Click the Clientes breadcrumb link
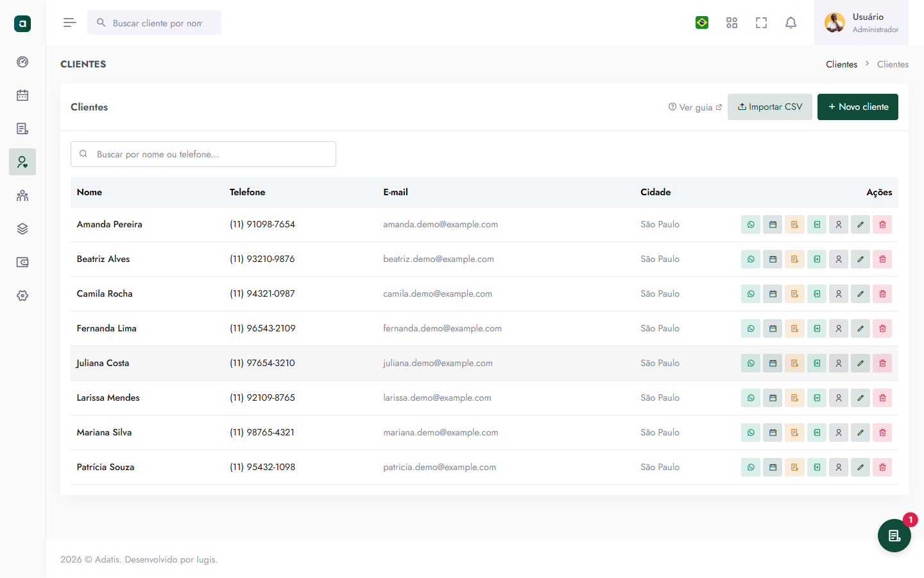This screenshot has width=924, height=578. click(842, 64)
